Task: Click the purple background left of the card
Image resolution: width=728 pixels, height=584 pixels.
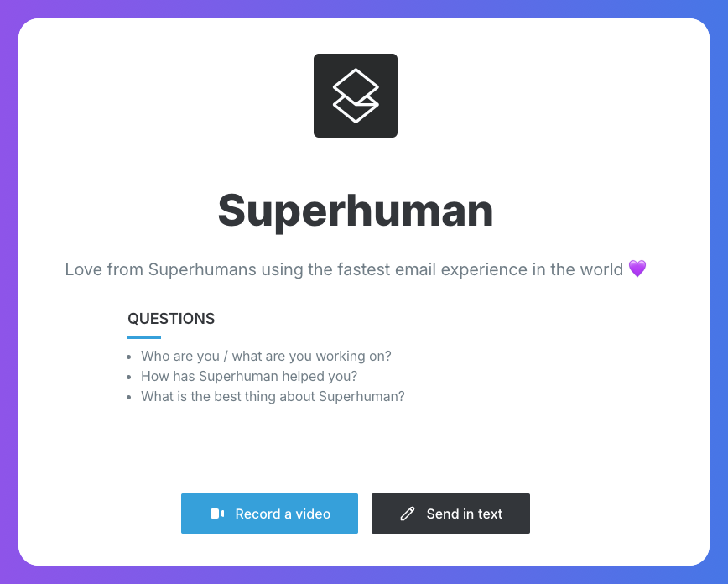Action: (x=8, y=292)
